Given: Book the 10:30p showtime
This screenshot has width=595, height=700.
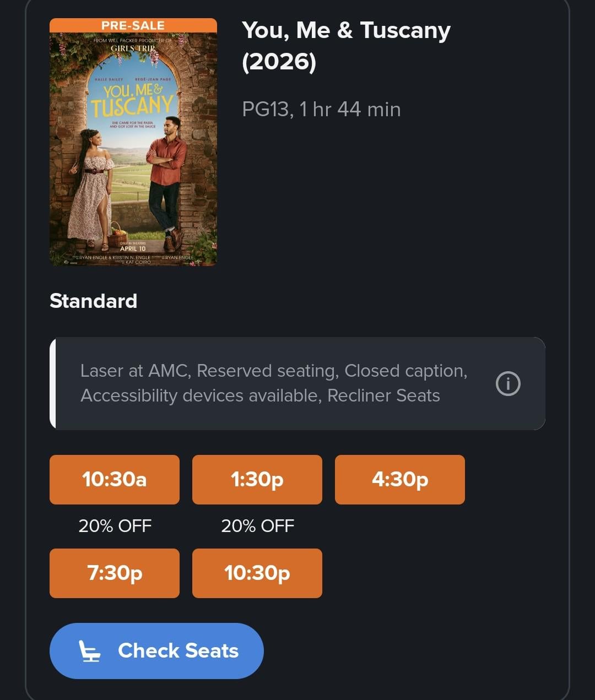Looking at the screenshot, I should [x=257, y=573].
